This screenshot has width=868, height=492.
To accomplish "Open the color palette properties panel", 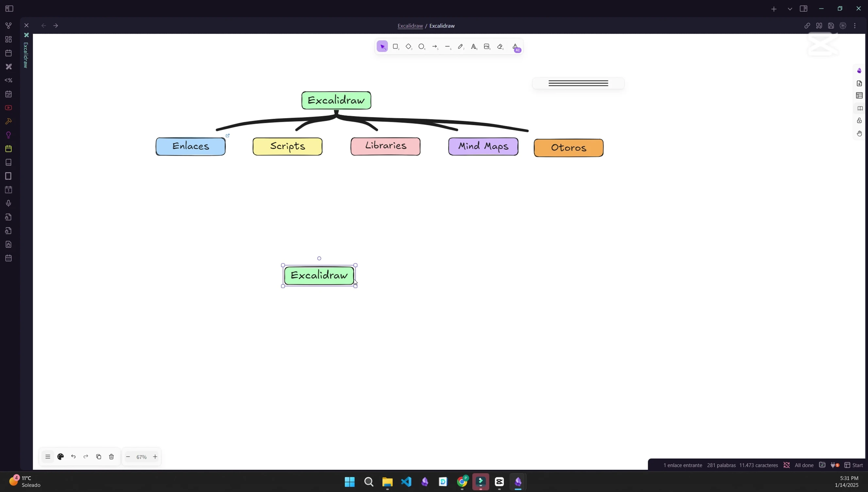I will [x=60, y=457].
